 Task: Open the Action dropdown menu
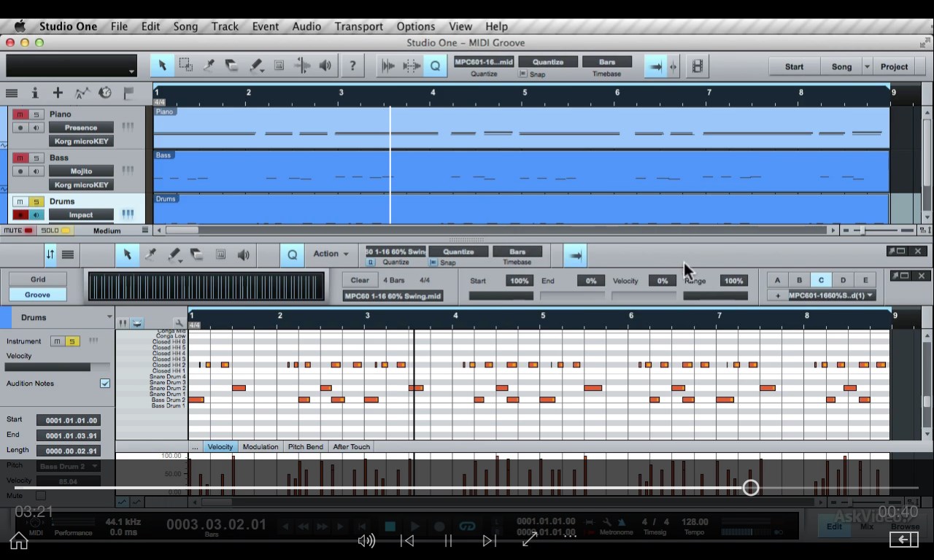click(x=331, y=254)
